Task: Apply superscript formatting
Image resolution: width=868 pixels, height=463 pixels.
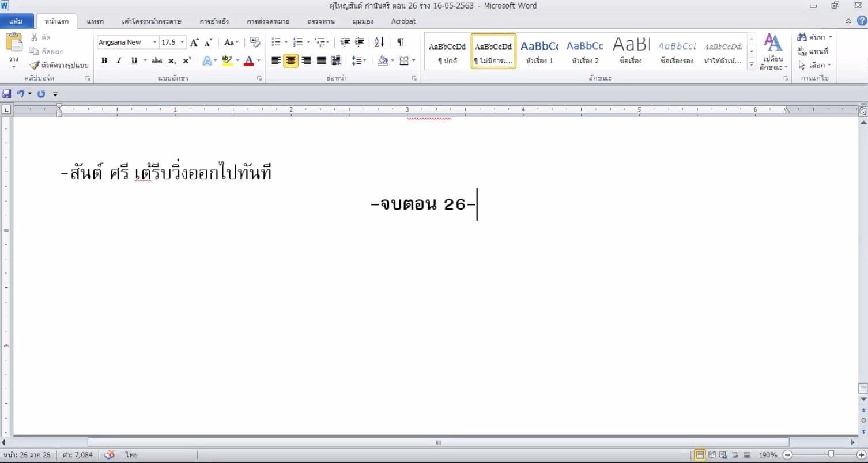Action: [x=187, y=61]
